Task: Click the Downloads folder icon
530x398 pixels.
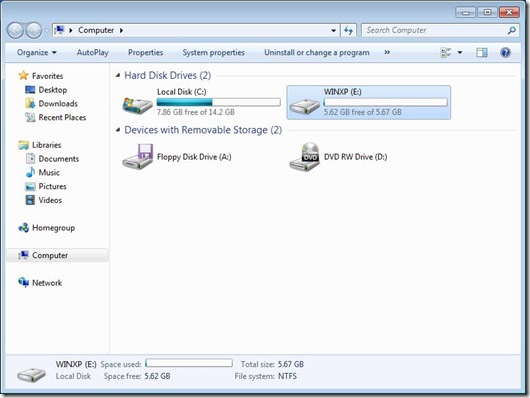Action: 30,103
